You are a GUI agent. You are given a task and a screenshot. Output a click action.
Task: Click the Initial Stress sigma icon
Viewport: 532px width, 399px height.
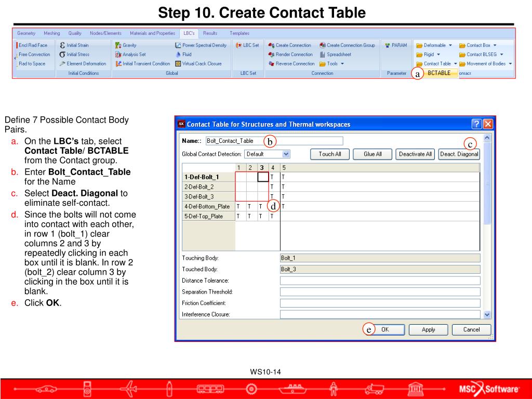point(62,54)
